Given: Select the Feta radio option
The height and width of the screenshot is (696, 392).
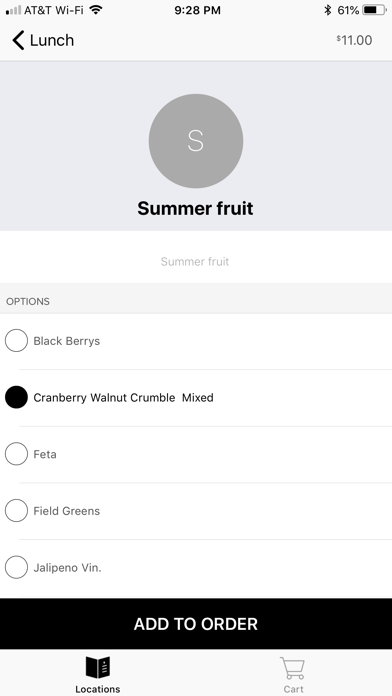Looking at the screenshot, I should click(196, 454).
